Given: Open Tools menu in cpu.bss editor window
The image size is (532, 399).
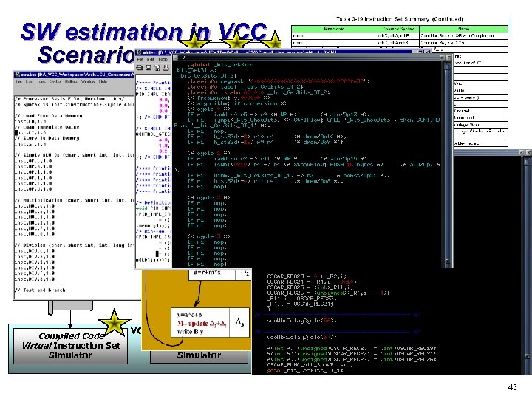Looking at the screenshot, I should [41, 81].
